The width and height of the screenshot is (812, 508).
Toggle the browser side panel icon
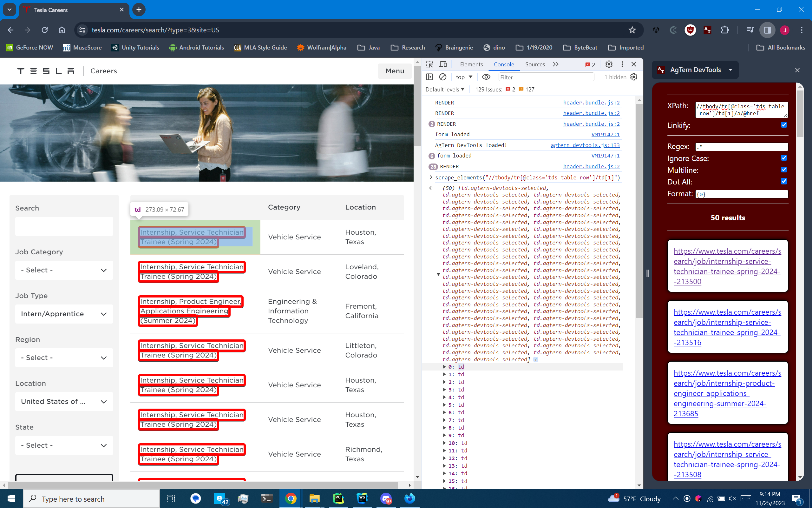click(767, 30)
